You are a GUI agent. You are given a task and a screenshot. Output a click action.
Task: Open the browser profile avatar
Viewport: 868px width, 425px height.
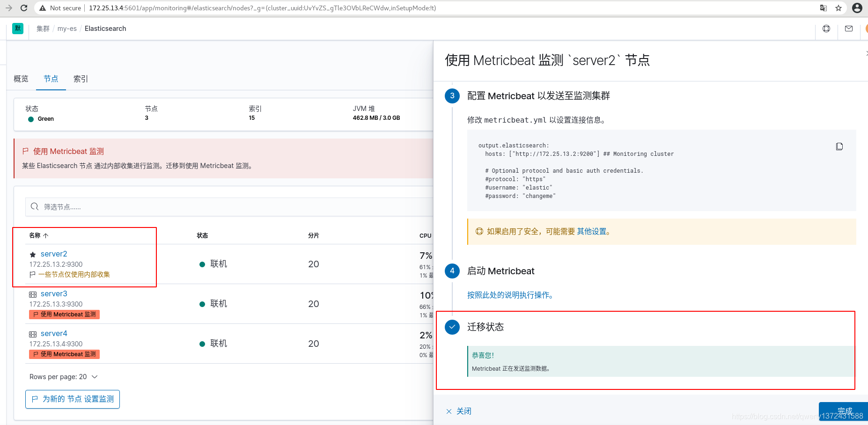857,8
